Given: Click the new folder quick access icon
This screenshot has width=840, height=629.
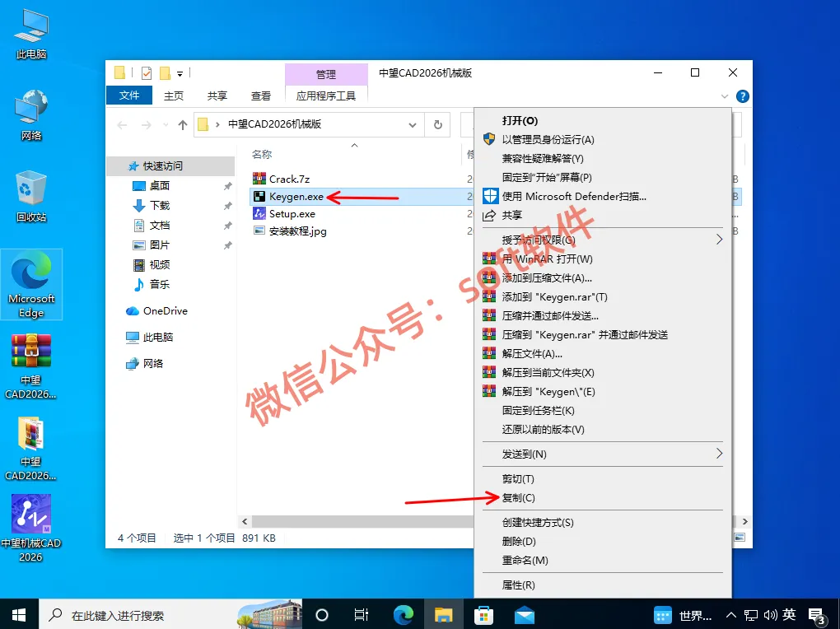Looking at the screenshot, I should (165, 73).
